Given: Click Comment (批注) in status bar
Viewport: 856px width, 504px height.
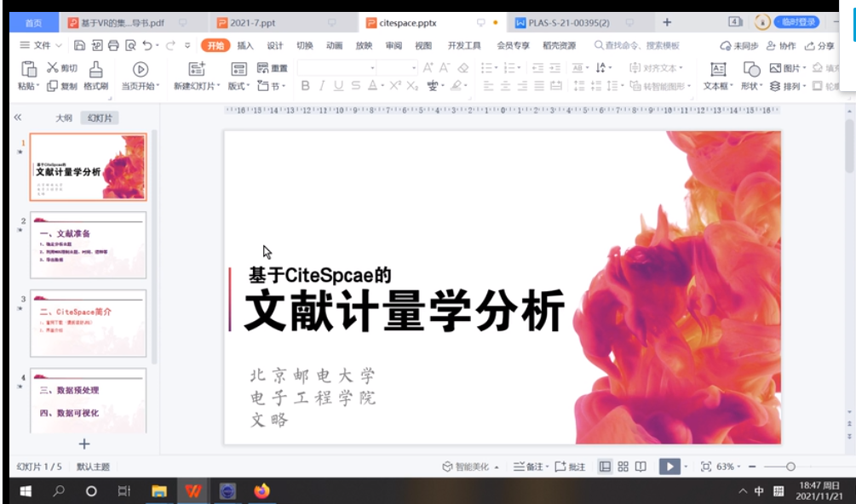Looking at the screenshot, I should tap(571, 467).
